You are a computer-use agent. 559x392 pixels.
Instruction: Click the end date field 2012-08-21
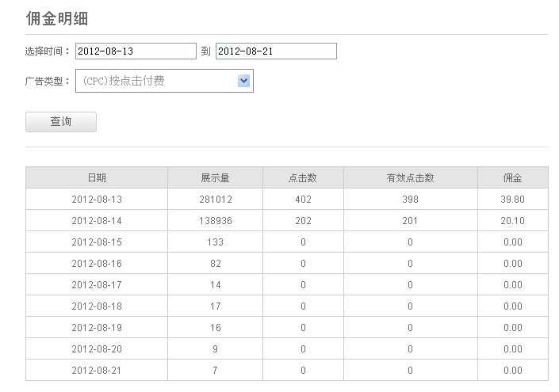pyautogui.click(x=276, y=51)
